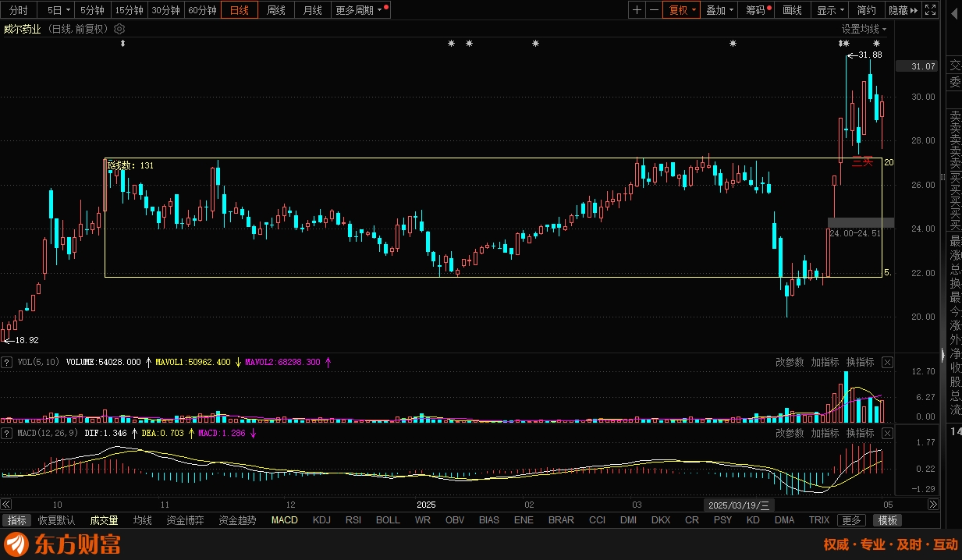Click the second event star marker in January

[x=469, y=44]
